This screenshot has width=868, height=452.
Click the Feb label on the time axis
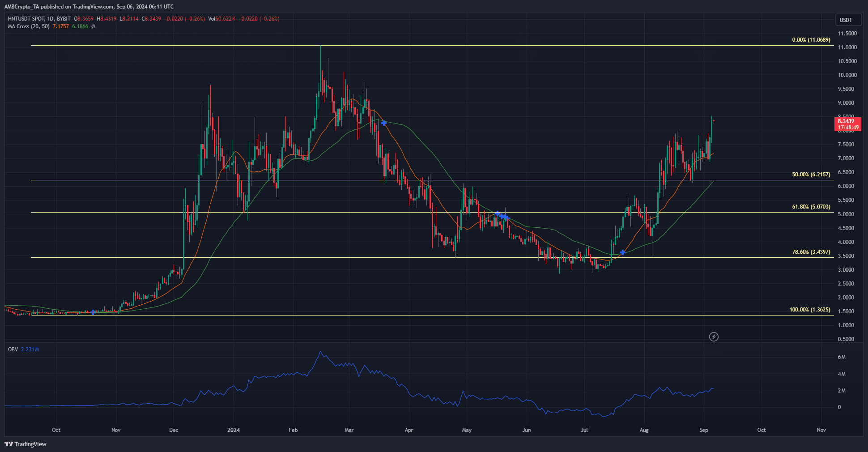pos(293,430)
